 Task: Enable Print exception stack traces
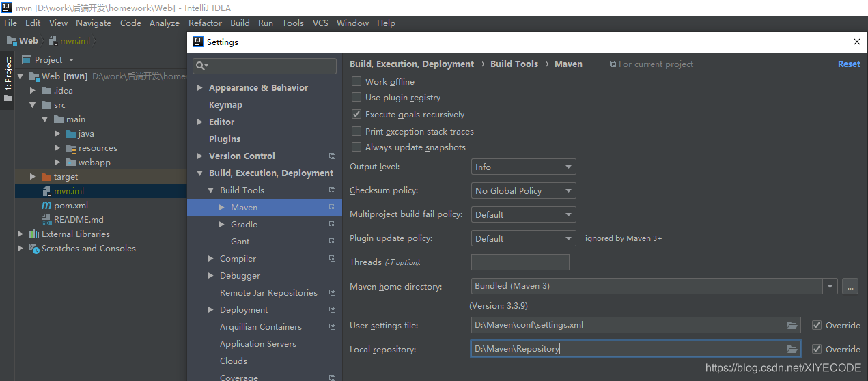(356, 131)
